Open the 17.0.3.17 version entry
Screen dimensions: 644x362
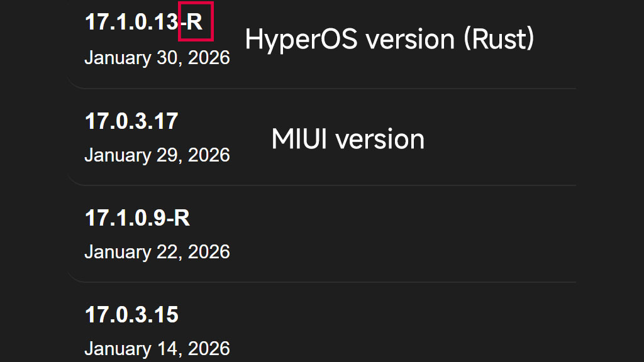pos(131,121)
